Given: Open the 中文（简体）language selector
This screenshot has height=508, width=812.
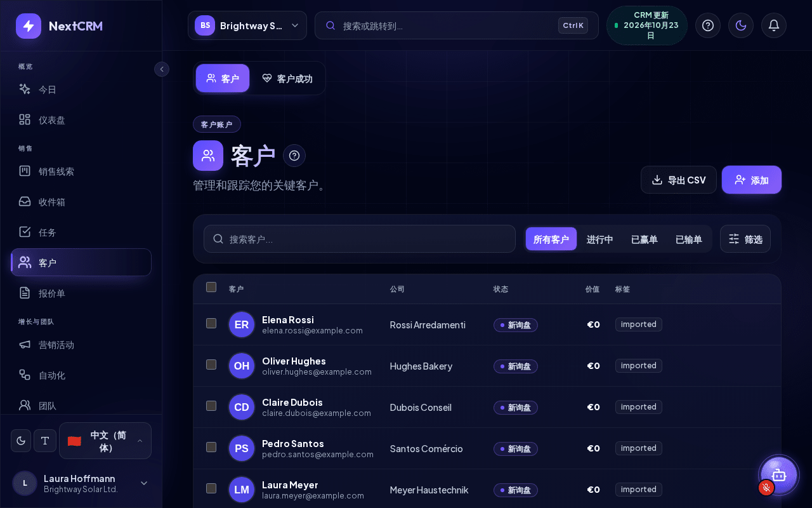Looking at the screenshot, I should click(105, 441).
